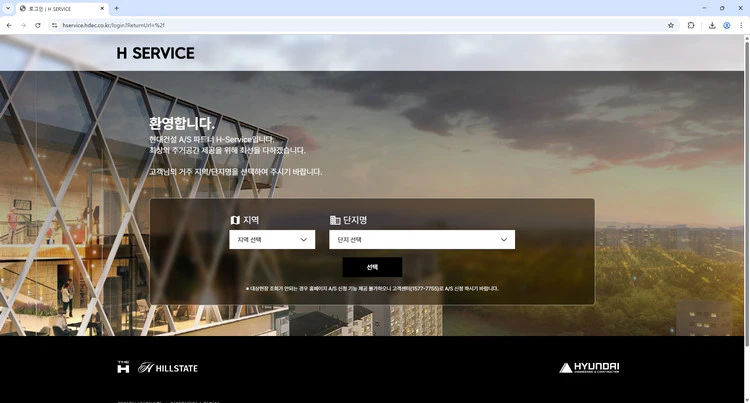Click the THE H logo in footer

123,368
